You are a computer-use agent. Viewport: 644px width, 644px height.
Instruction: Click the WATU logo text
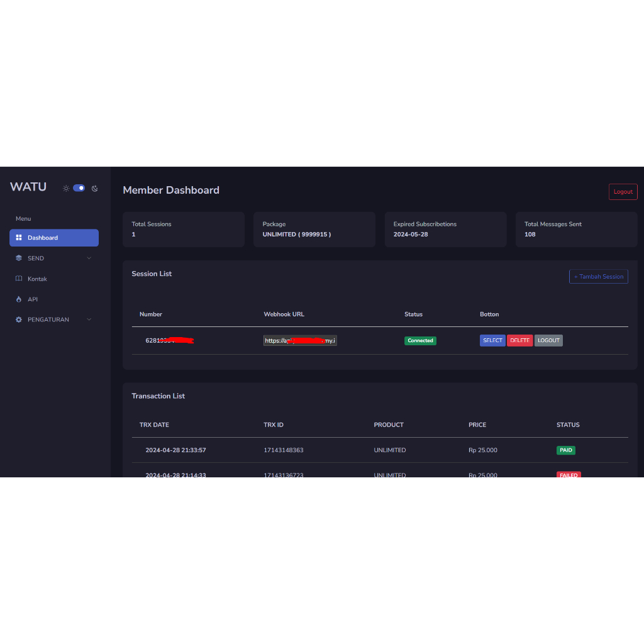pos(28,187)
